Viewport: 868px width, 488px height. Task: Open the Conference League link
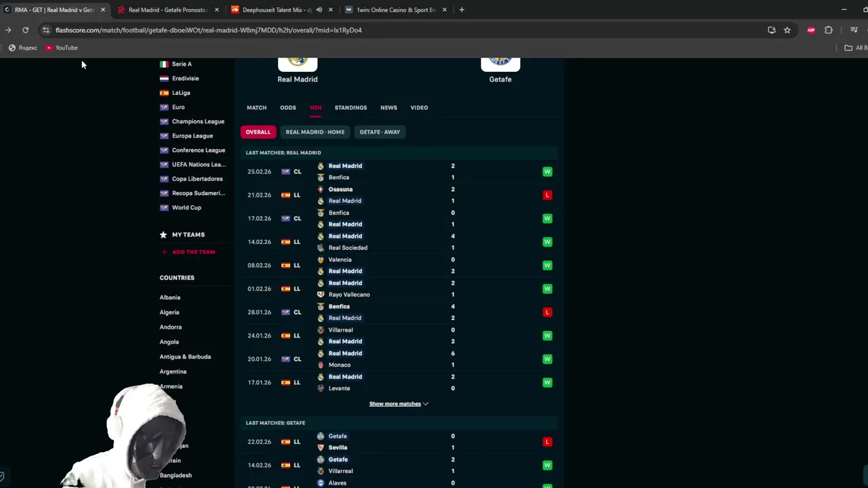[x=198, y=150]
